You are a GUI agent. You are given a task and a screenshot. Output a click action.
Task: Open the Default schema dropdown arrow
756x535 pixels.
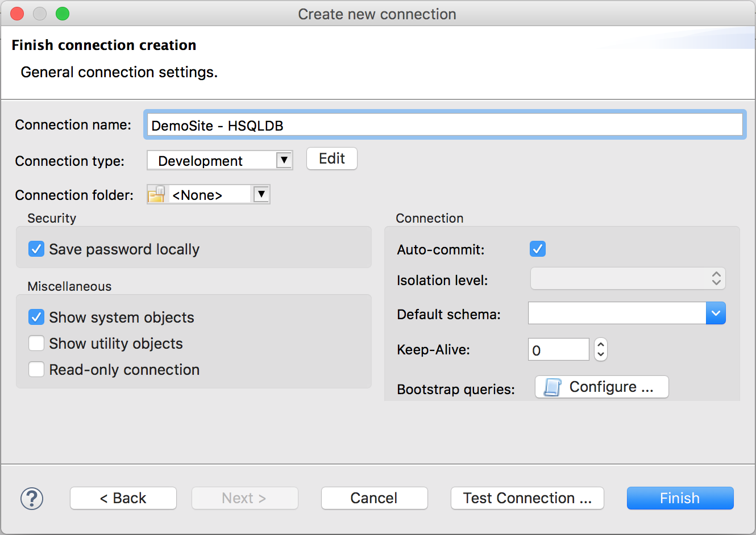tap(716, 314)
